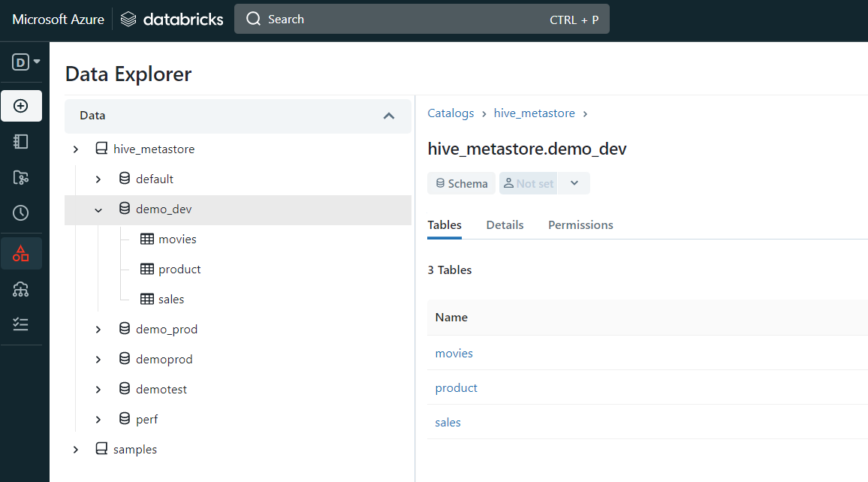Switch to the Details tab

(505, 225)
